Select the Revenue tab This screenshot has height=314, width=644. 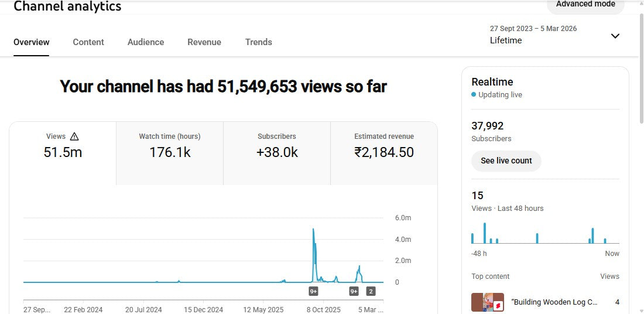click(204, 42)
